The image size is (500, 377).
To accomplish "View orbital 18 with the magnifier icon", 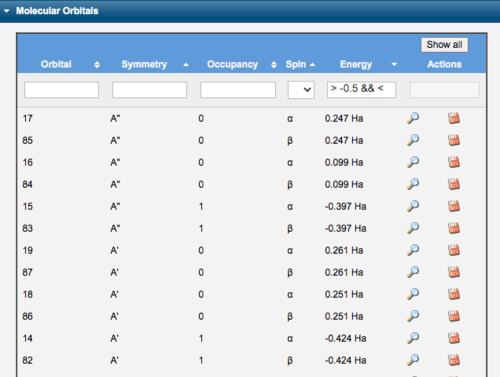I will 413,294.
